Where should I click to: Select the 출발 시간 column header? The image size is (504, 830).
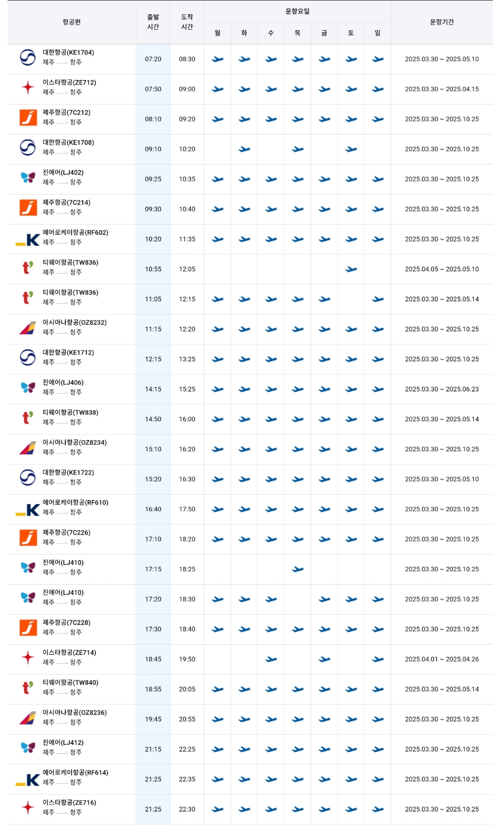pos(153,22)
